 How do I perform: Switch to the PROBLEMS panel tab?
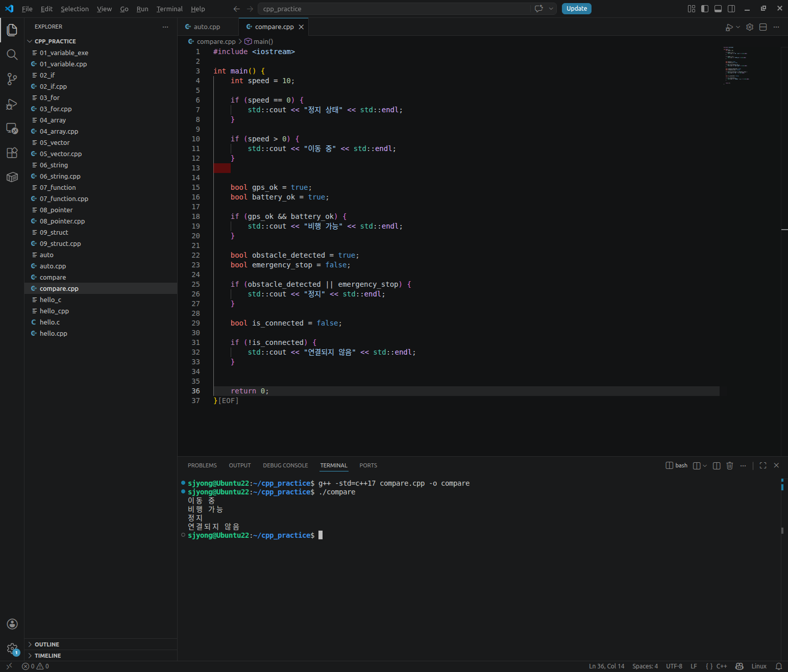pos(202,465)
